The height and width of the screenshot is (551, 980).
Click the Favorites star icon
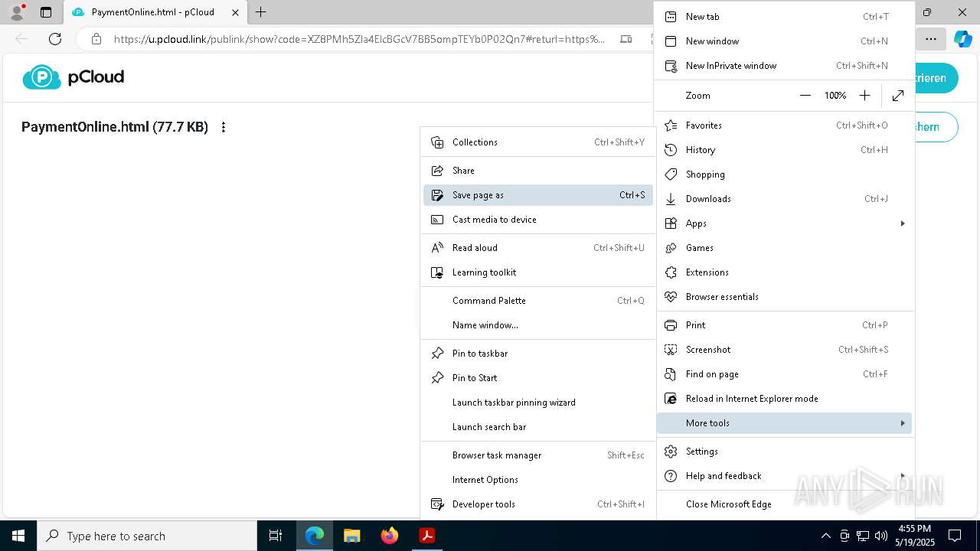pos(671,126)
